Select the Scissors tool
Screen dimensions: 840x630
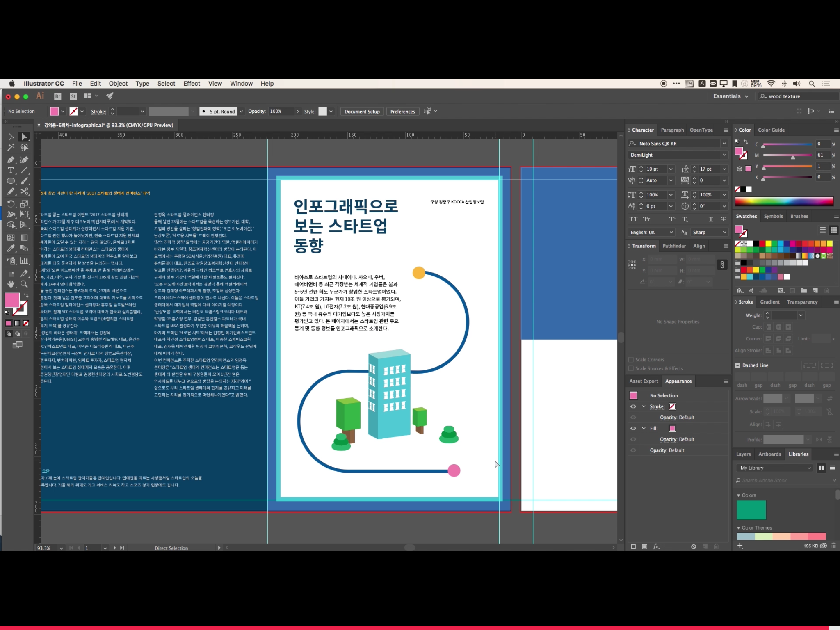[x=24, y=192]
